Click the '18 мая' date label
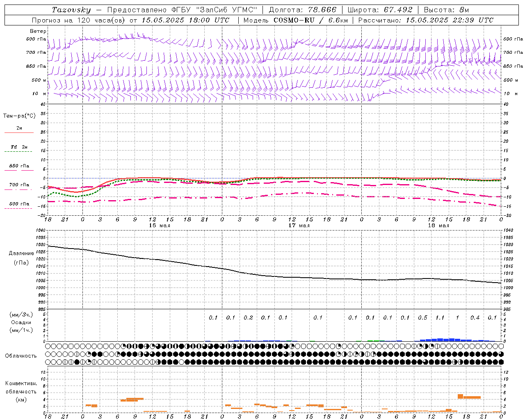 [438, 226]
